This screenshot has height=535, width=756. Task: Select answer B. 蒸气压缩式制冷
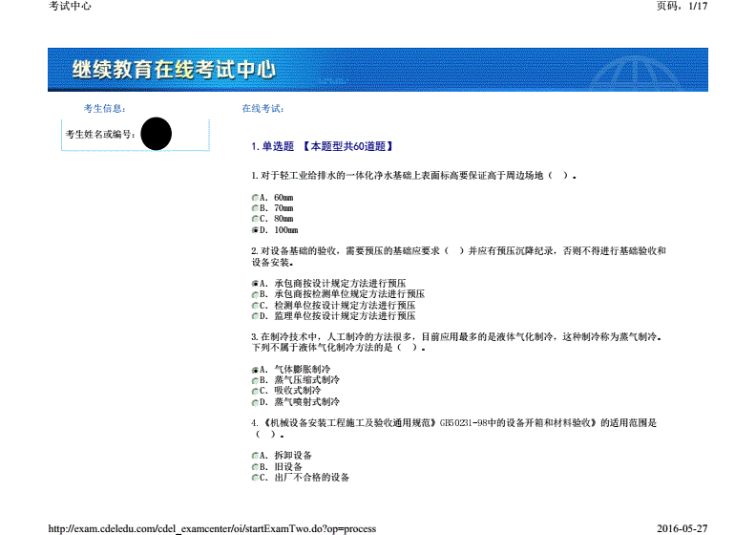[255, 380]
